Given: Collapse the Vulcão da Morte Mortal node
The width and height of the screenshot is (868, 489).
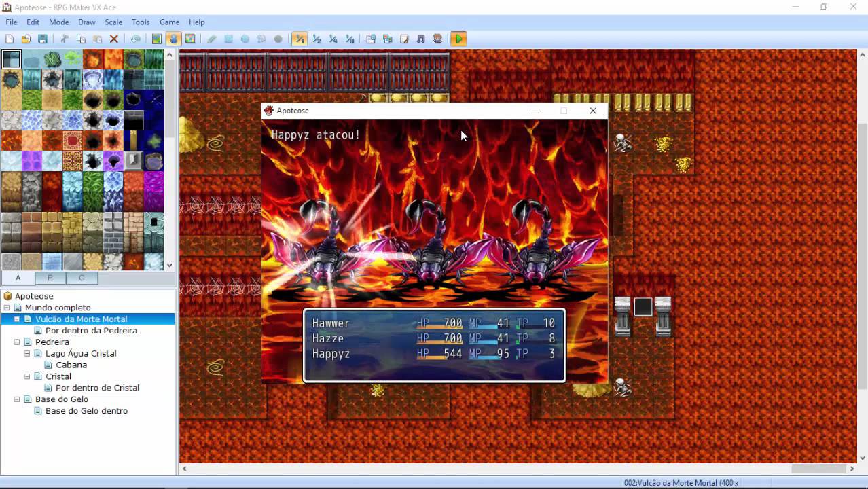Looking at the screenshot, I should click(17, 319).
